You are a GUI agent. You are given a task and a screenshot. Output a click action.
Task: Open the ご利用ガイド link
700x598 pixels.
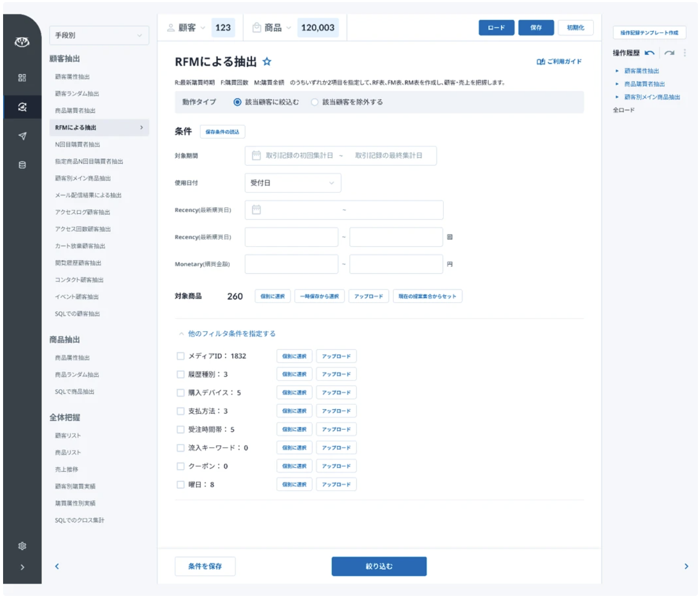[559, 62]
